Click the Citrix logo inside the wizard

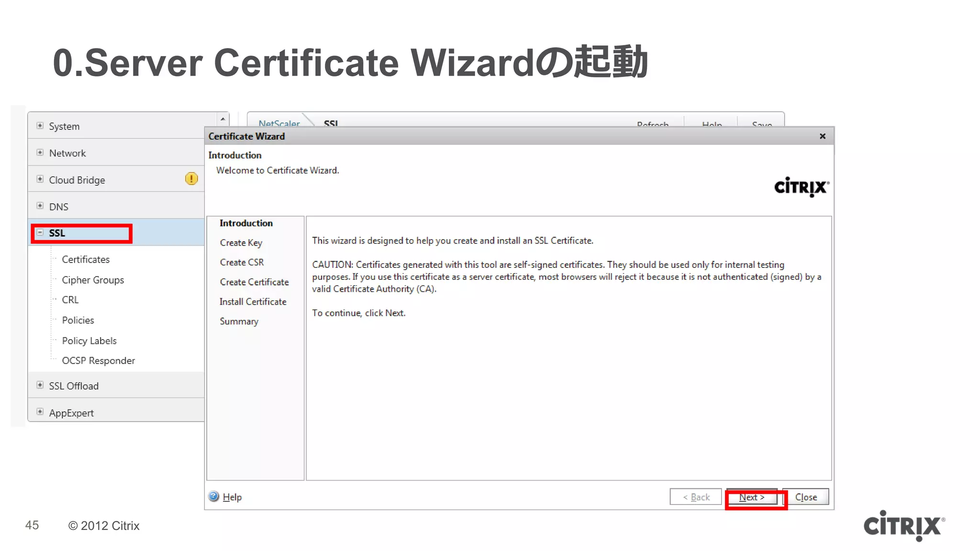(x=802, y=187)
